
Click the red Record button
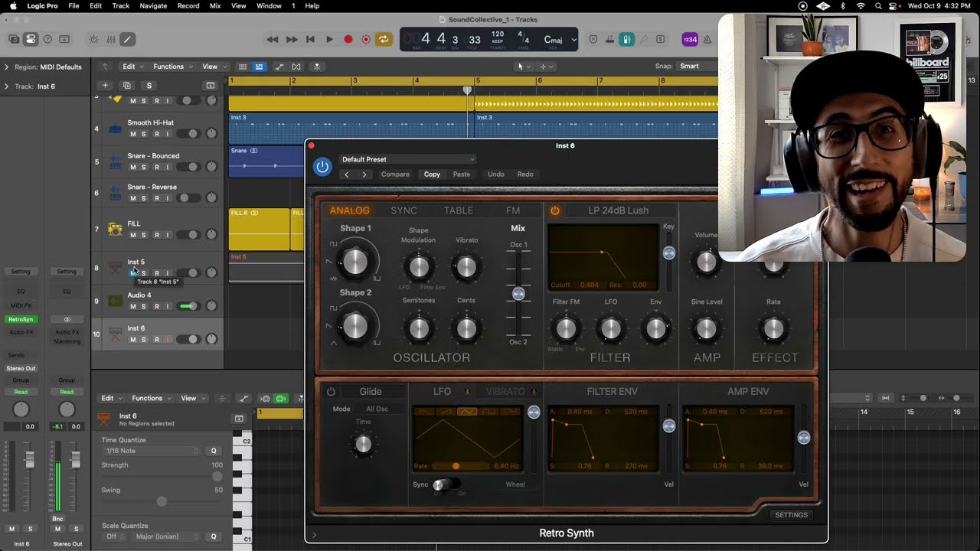pos(348,39)
